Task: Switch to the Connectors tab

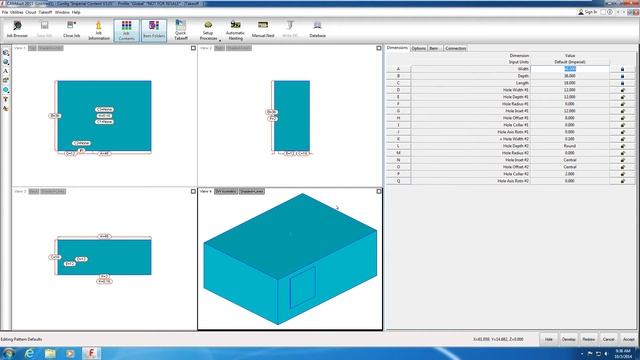Action: coord(456,48)
